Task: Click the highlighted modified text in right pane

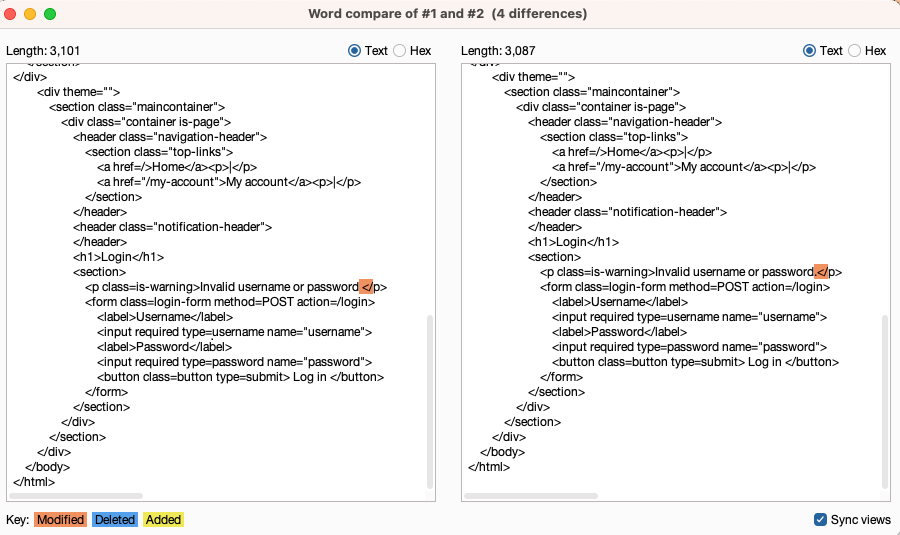Action: pos(821,272)
